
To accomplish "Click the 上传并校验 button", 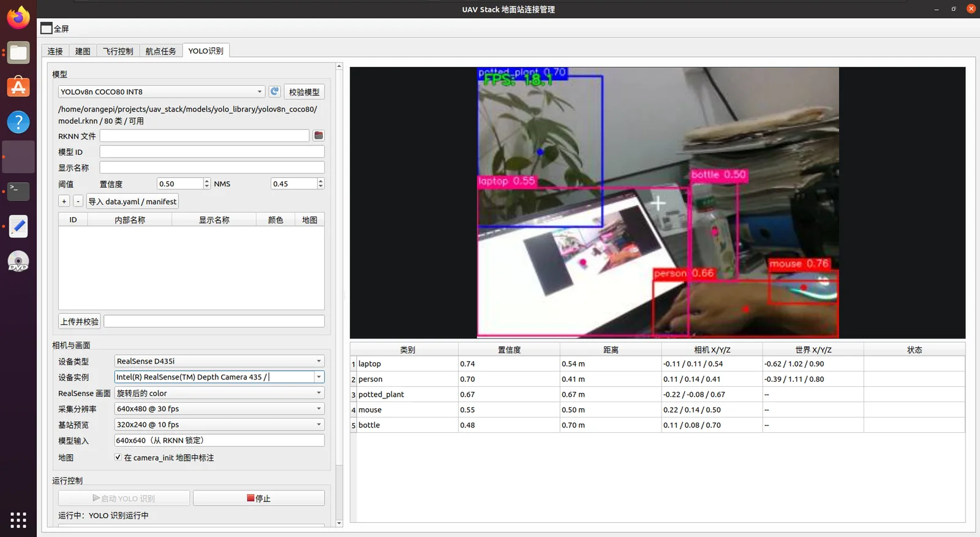I will click(x=80, y=321).
